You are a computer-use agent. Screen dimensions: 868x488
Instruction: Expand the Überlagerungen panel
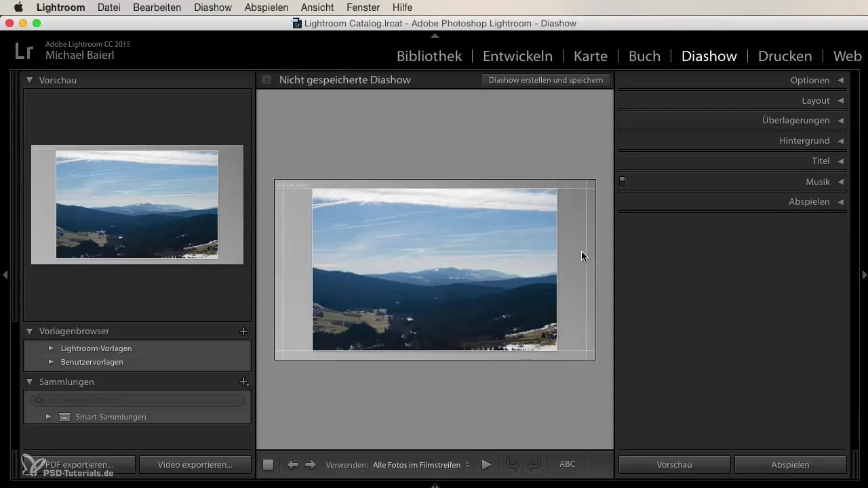tap(795, 120)
